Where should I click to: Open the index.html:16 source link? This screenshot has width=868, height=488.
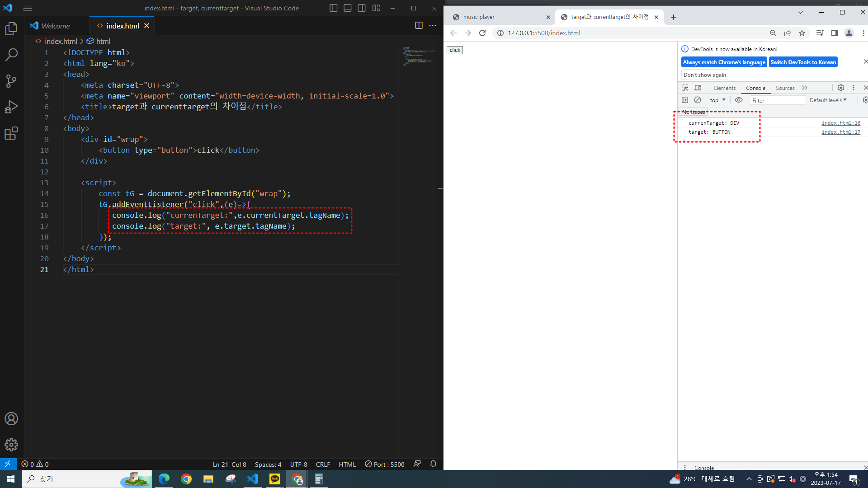pos(840,123)
